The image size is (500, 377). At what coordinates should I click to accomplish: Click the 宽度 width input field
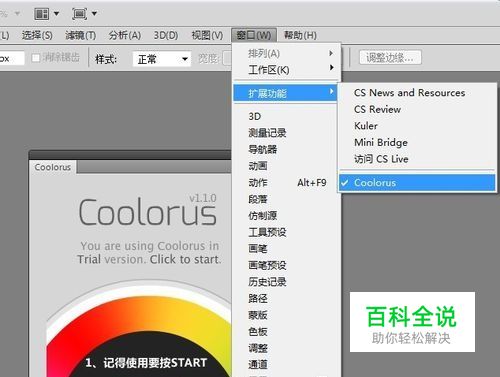227,58
